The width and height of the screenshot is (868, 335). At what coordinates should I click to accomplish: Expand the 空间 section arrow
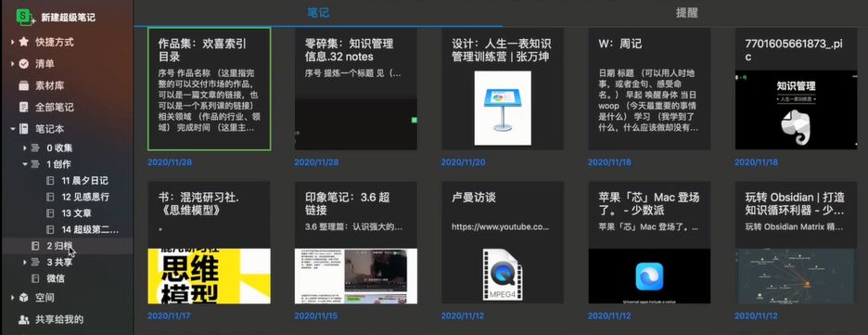point(12,297)
